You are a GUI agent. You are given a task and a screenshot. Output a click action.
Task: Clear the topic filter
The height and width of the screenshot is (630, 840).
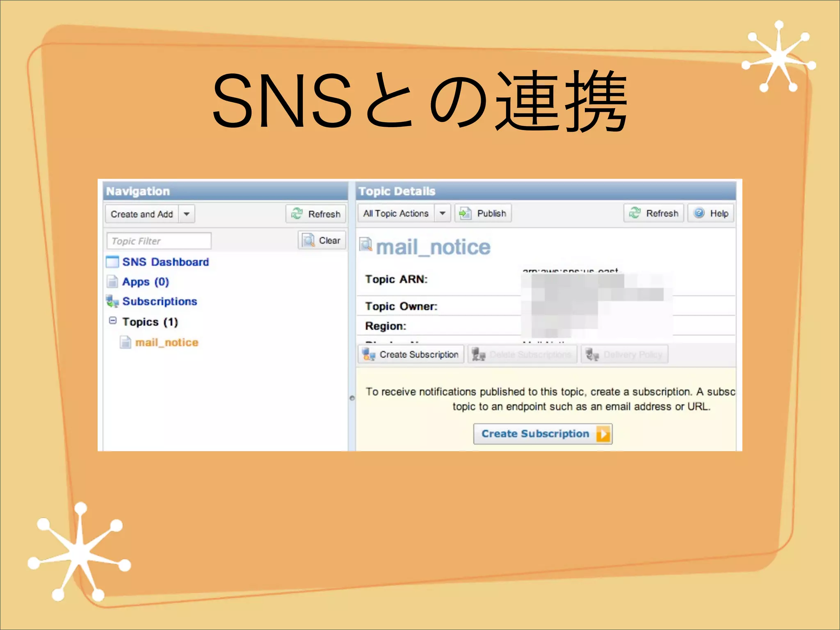tap(322, 240)
